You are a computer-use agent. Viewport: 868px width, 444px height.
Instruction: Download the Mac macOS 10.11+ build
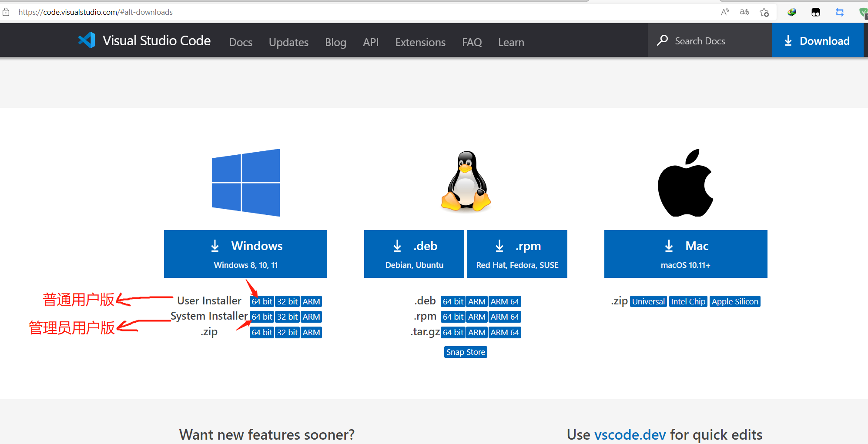[x=686, y=254]
